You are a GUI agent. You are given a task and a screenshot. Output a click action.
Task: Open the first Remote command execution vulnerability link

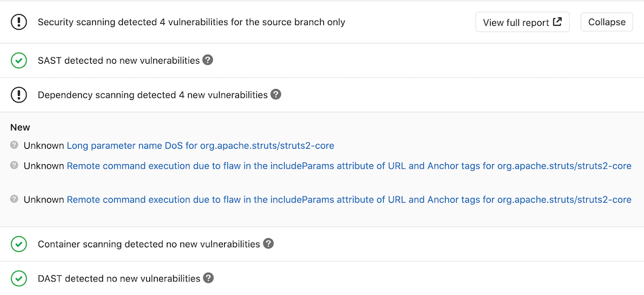(x=349, y=166)
